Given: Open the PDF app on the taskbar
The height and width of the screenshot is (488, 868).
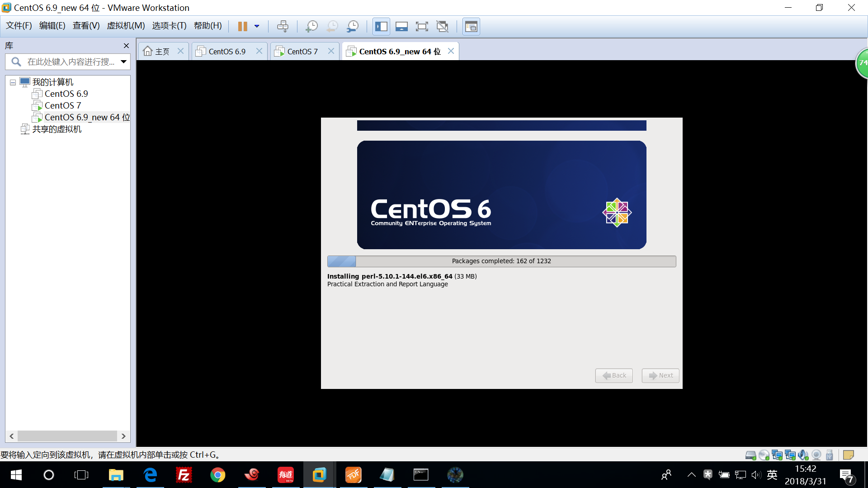Looking at the screenshot, I should [x=354, y=475].
